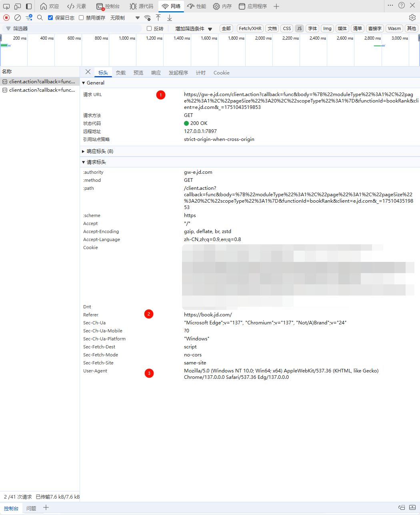Switch to 计时 (Timing) tab
420x515 pixels.
point(201,72)
